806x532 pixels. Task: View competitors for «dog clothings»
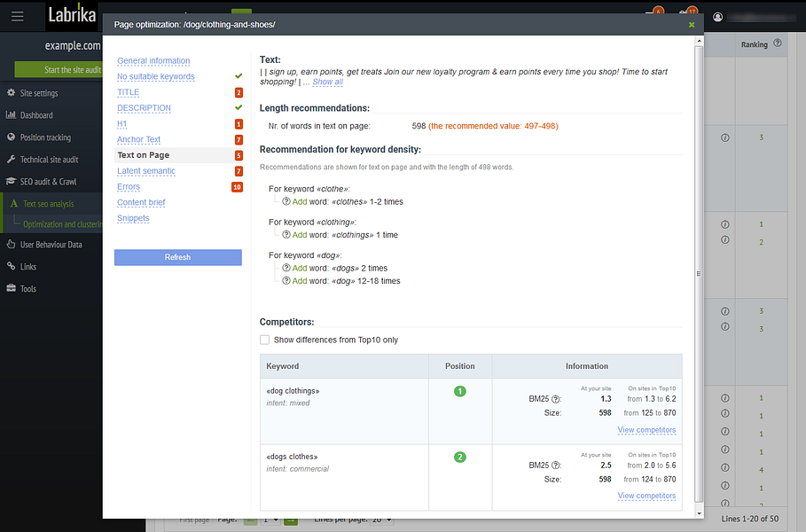click(646, 430)
